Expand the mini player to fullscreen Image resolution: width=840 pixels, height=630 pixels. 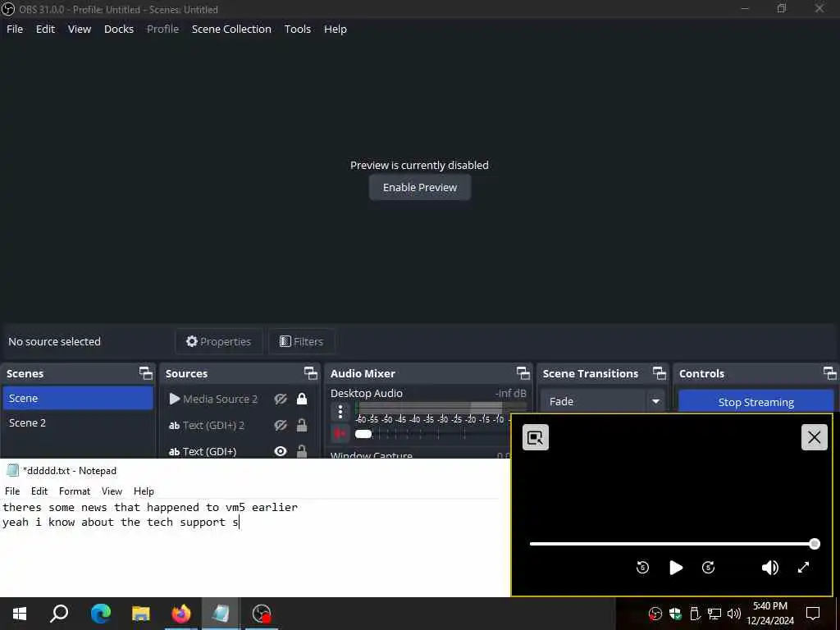click(x=803, y=568)
